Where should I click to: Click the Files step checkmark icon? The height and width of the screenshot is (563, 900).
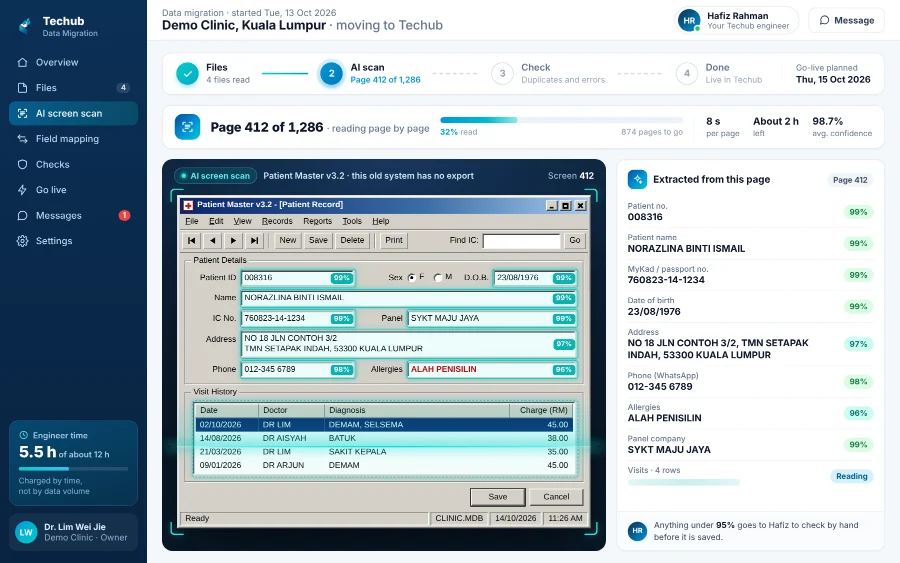(187, 73)
